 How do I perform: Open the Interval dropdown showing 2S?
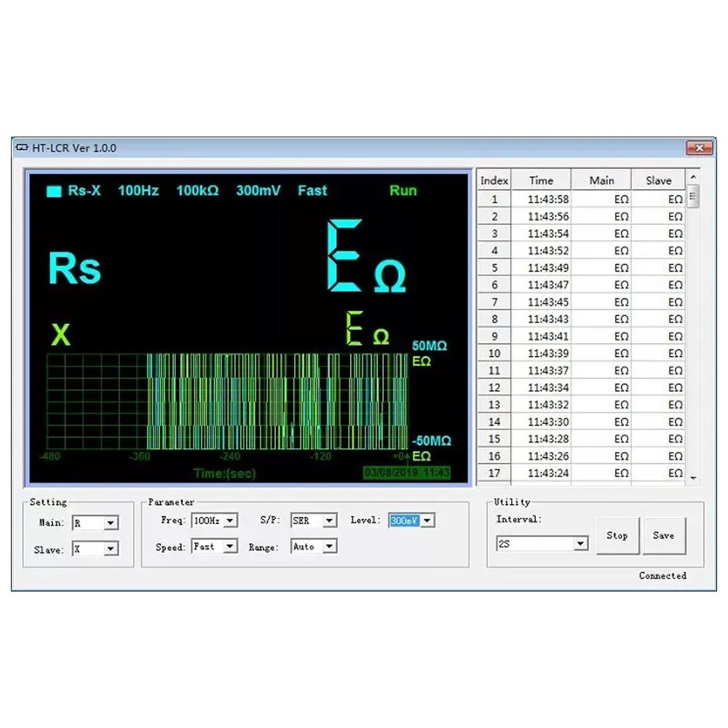click(x=580, y=544)
